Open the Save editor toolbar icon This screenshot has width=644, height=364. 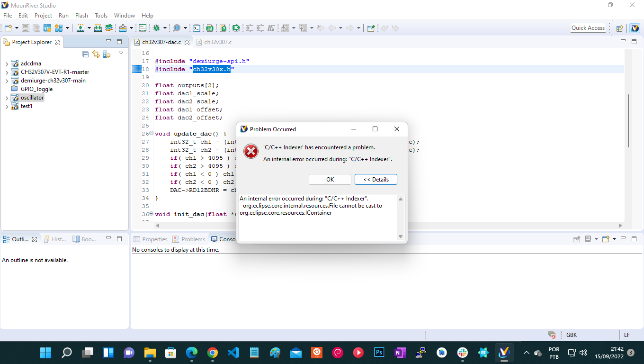25,28
